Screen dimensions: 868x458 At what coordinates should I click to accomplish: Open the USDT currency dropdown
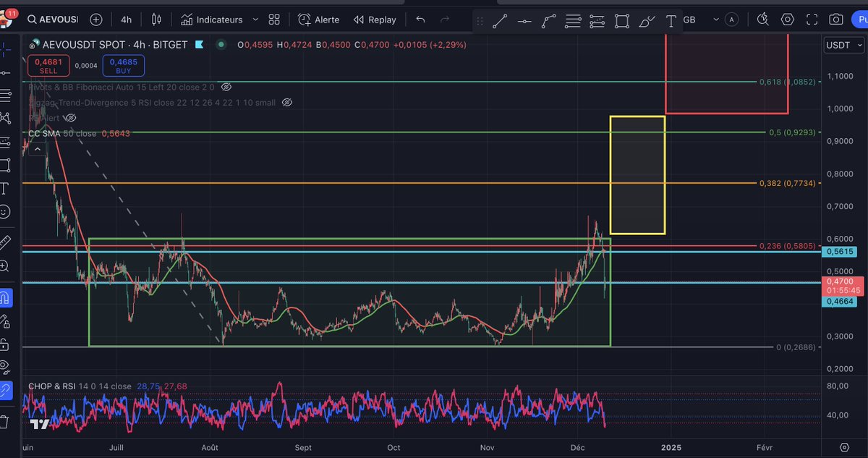point(843,45)
